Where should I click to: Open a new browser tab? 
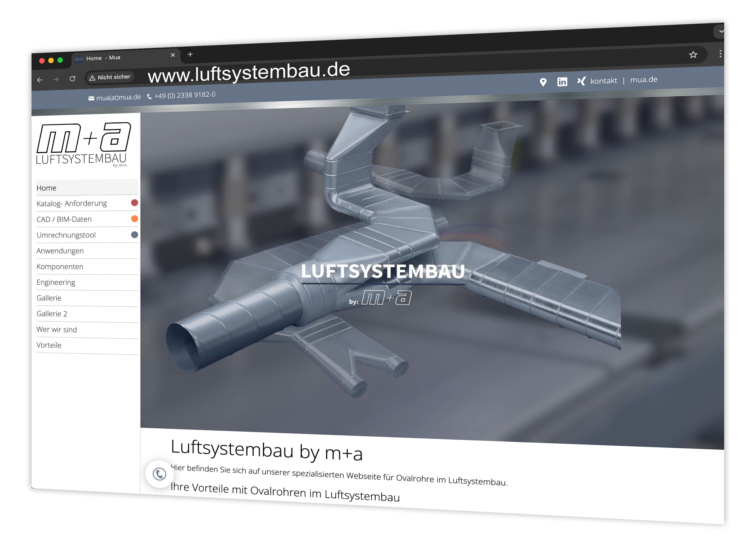click(x=190, y=54)
